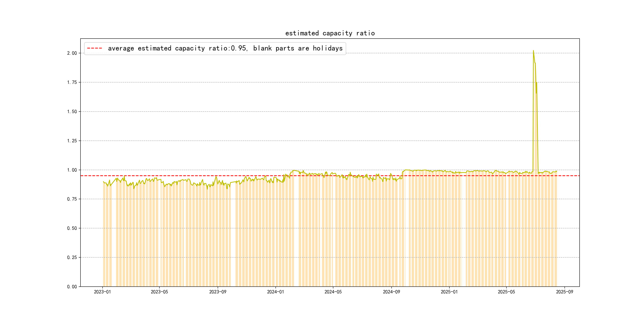Click the chart title 'estimated capacity ratio'
Image resolution: width=644 pixels, height=322 pixels.
click(330, 33)
